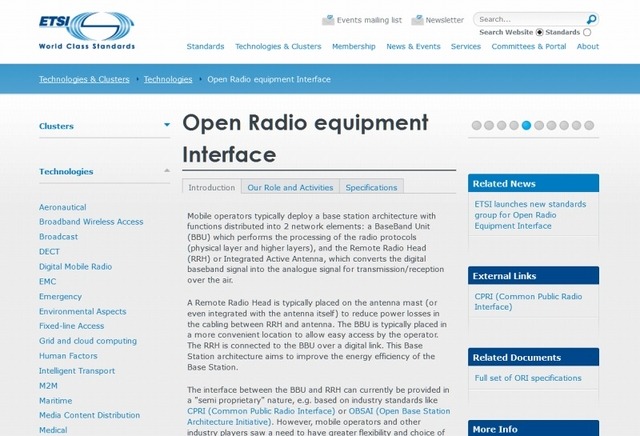Screen dimensions: 640x436
Task: Open the Technologies & Clusters menu
Action: (278, 47)
